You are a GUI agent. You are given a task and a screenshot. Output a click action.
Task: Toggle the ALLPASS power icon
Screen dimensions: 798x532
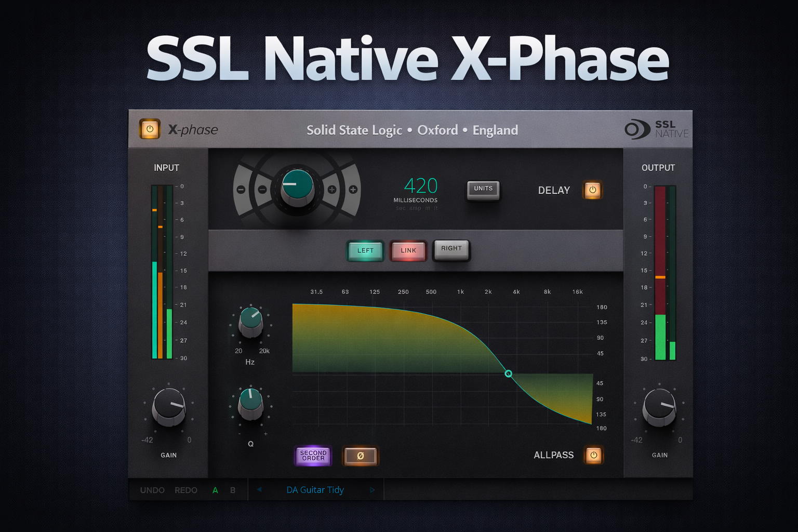(594, 455)
